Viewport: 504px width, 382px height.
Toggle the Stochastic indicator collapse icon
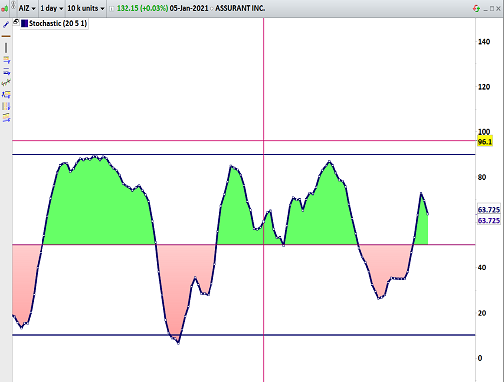16,22
